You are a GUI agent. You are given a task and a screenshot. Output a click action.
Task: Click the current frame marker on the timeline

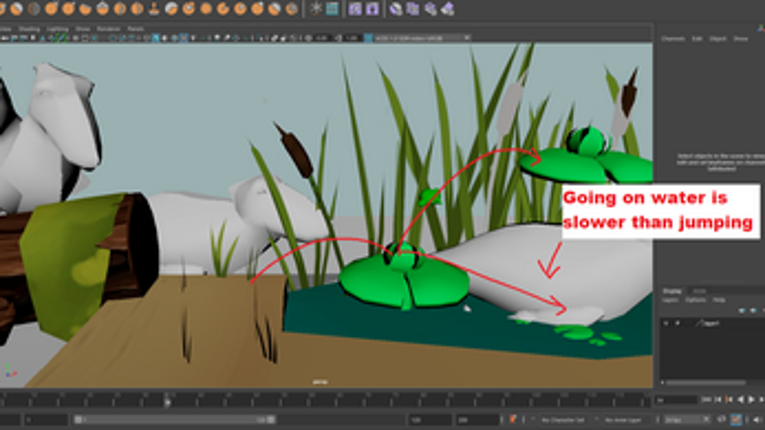(x=167, y=399)
